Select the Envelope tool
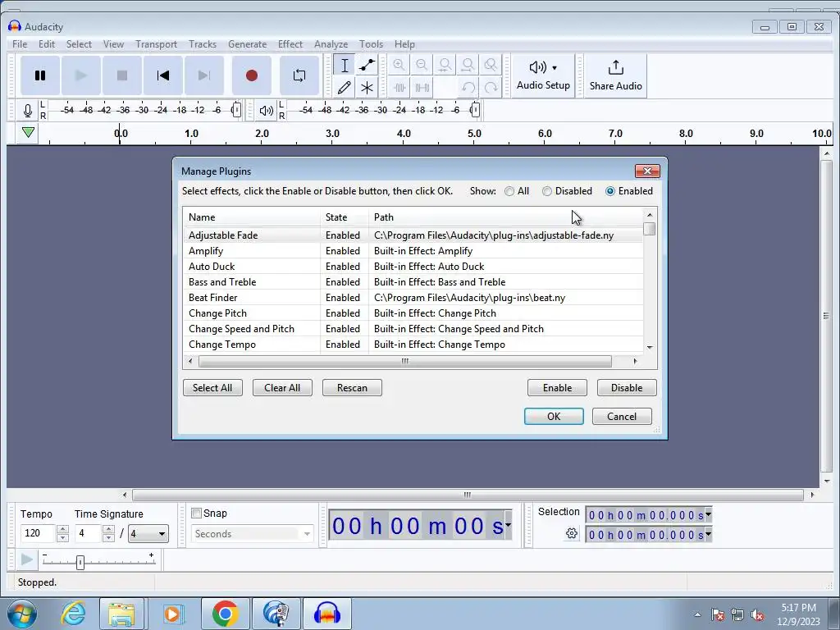Screen dimensions: 840x630 point(367,66)
